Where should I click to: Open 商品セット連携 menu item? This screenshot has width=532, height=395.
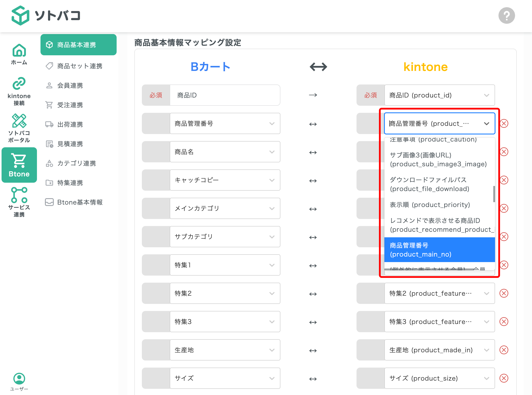(79, 66)
